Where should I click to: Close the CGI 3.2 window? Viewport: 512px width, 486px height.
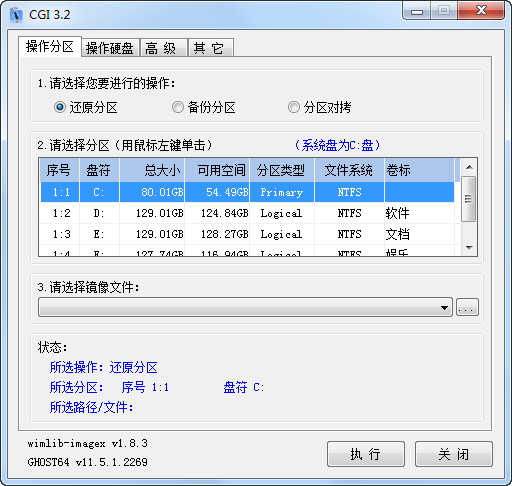pyautogui.click(x=481, y=11)
